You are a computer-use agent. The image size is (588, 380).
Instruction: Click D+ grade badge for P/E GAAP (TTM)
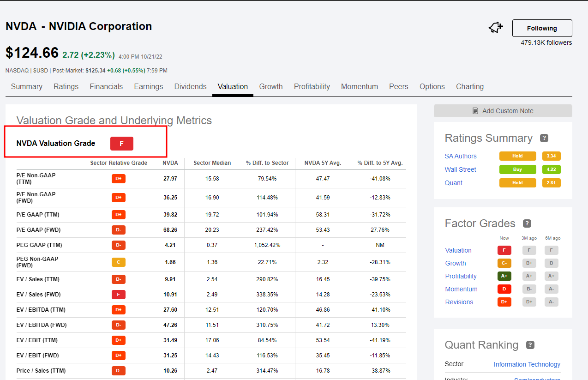(119, 215)
